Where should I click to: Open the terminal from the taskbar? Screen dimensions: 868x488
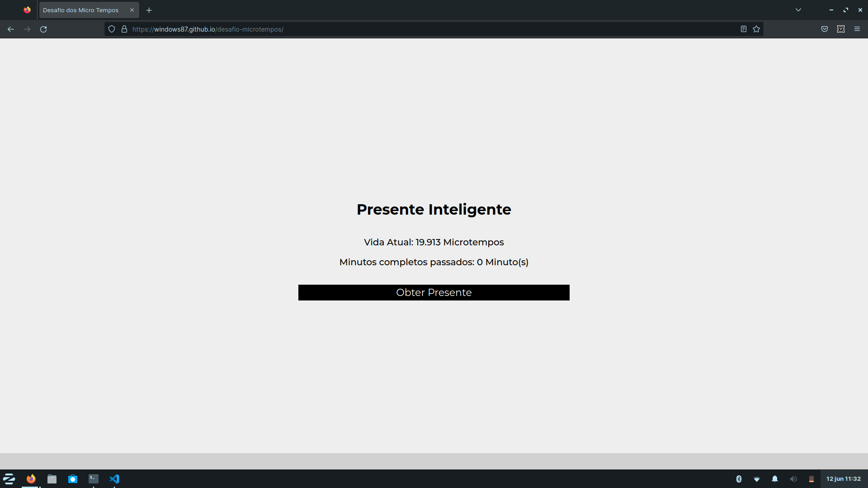click(94, 479)
